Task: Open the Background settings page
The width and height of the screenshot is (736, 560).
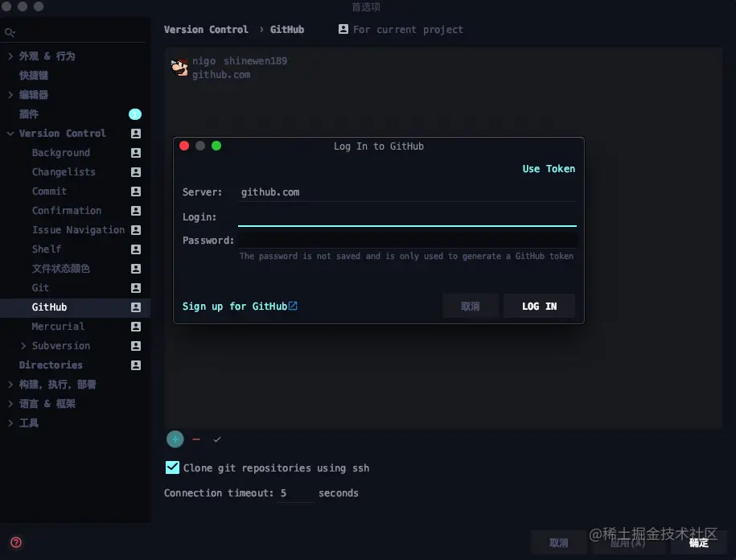Action: (x=61, y=153)
